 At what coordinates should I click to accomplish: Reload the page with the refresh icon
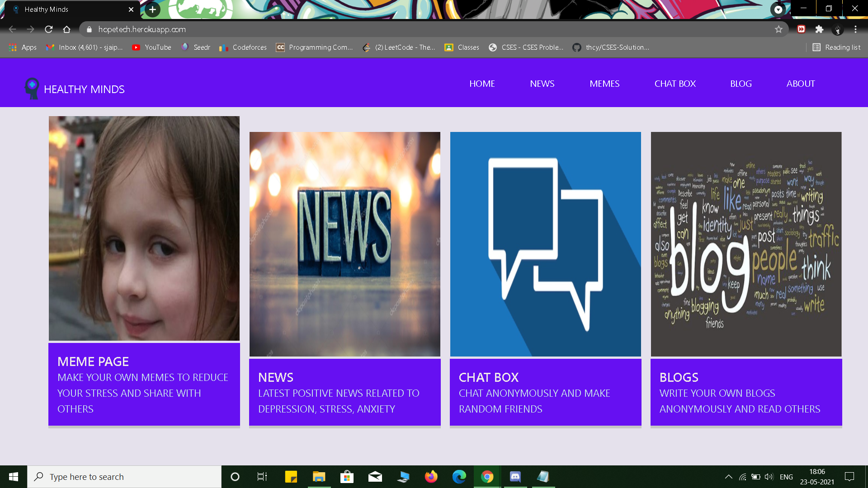click(49, 29)
